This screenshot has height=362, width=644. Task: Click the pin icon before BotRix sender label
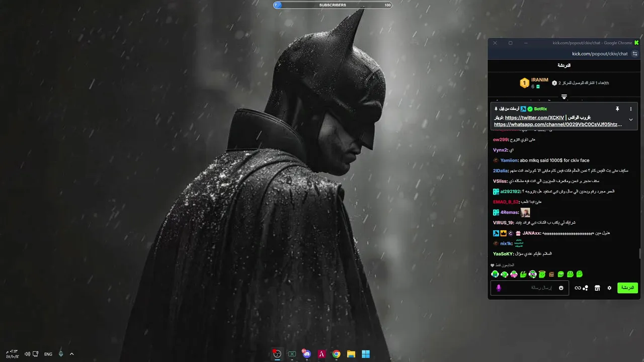point(496,109)
